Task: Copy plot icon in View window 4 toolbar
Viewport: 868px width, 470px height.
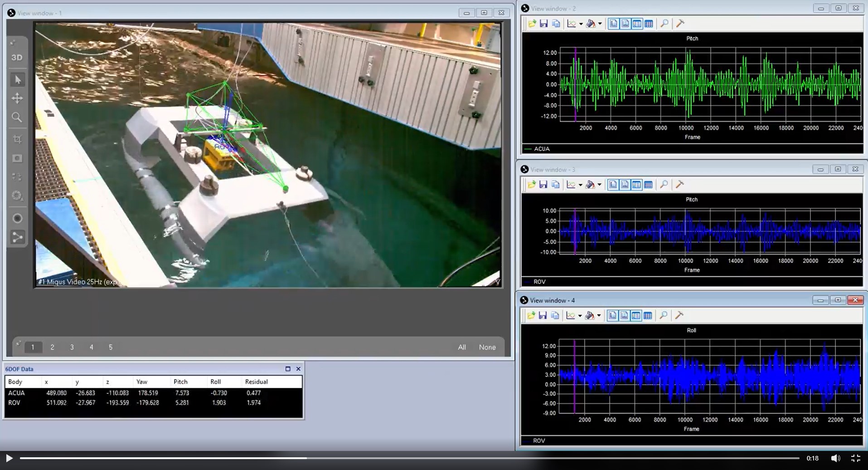Action: click(555, 315)
